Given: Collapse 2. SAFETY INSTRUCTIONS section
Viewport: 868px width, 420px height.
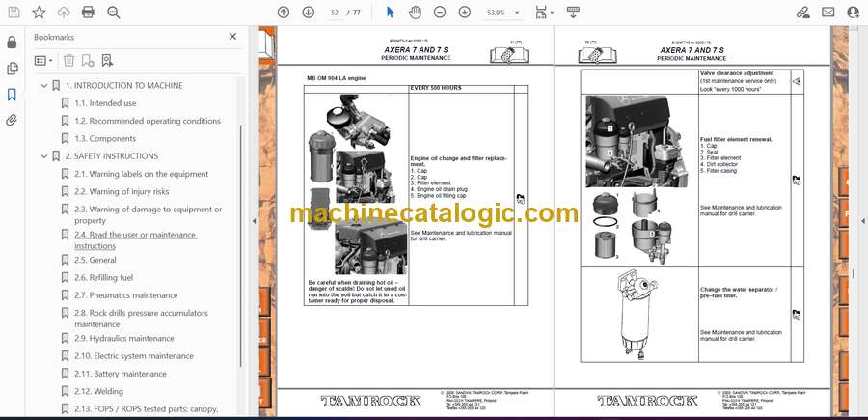Looking at the screenshot, I should (x=44, y=156).
